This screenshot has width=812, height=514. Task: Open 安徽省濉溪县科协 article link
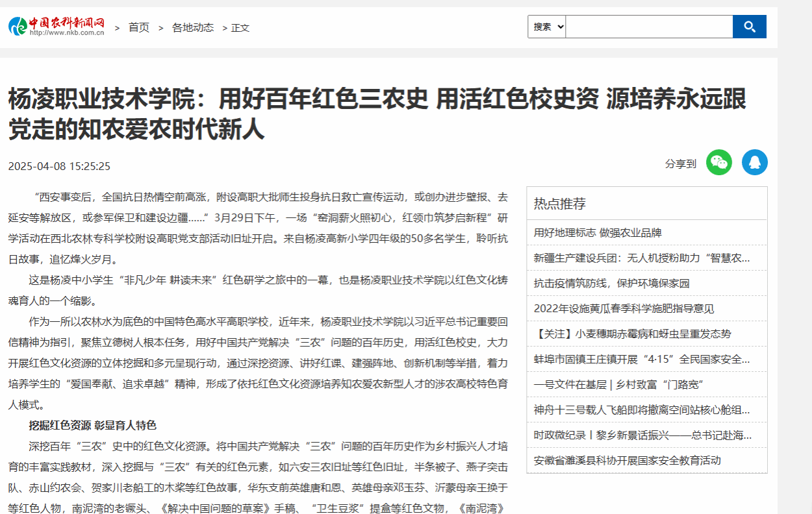[627, 460]
